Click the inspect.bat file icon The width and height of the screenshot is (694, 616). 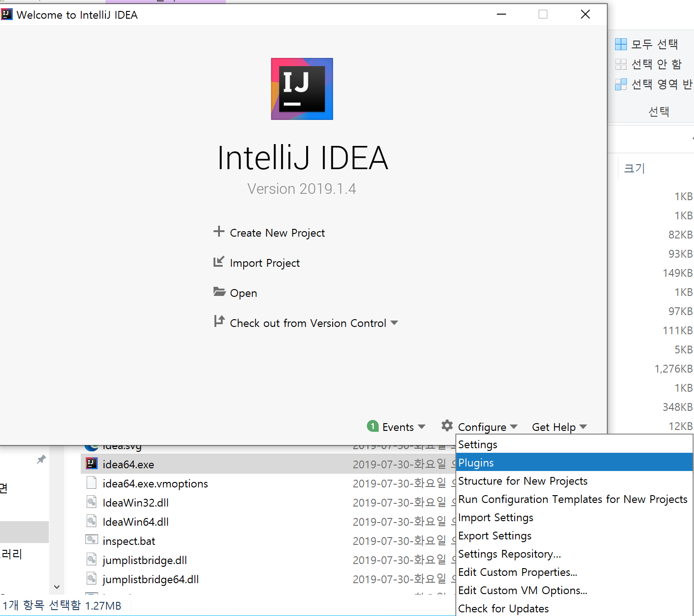pos(92,540)
